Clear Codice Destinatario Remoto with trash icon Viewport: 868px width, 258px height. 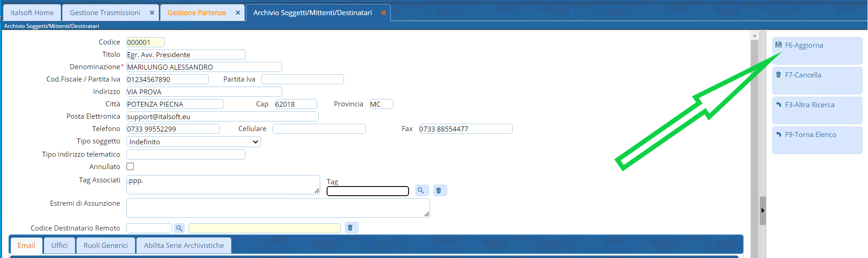coord(350,228)
